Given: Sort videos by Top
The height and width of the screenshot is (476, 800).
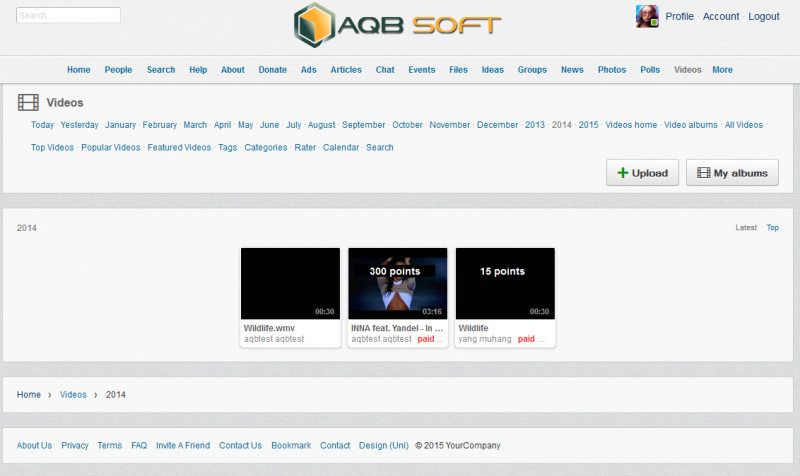Looking at the screenshot, I should pyautogui.click(x=772, y=228).
